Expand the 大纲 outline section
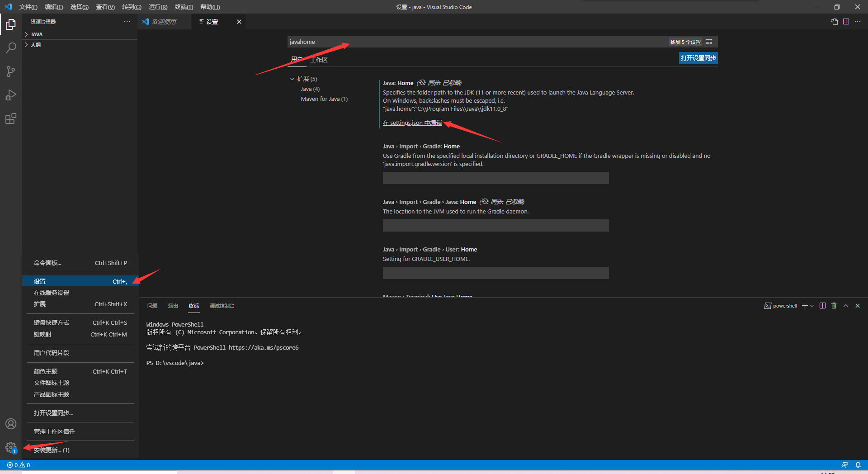Screen dimensions: 868x474 click(80, 45)
